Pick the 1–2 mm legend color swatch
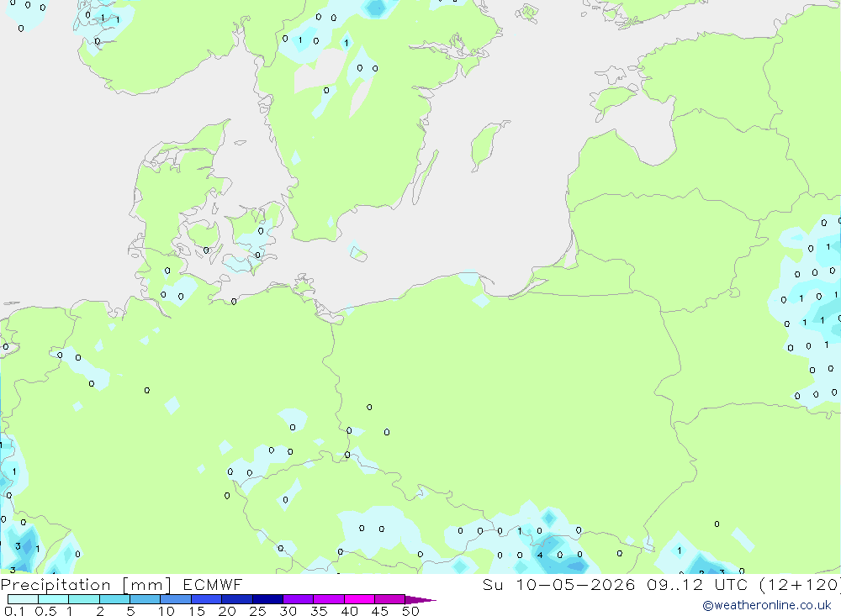 click(x=84, y=599)
